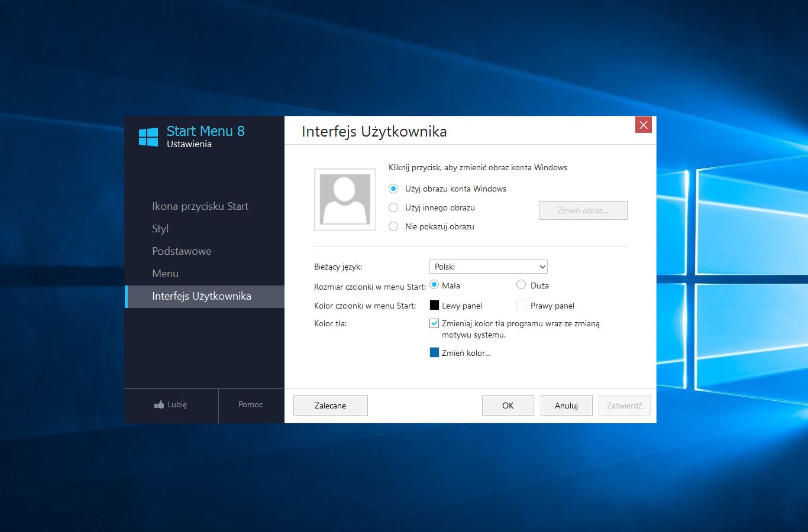Click the 'Zalecane' button

coord(331,406)
